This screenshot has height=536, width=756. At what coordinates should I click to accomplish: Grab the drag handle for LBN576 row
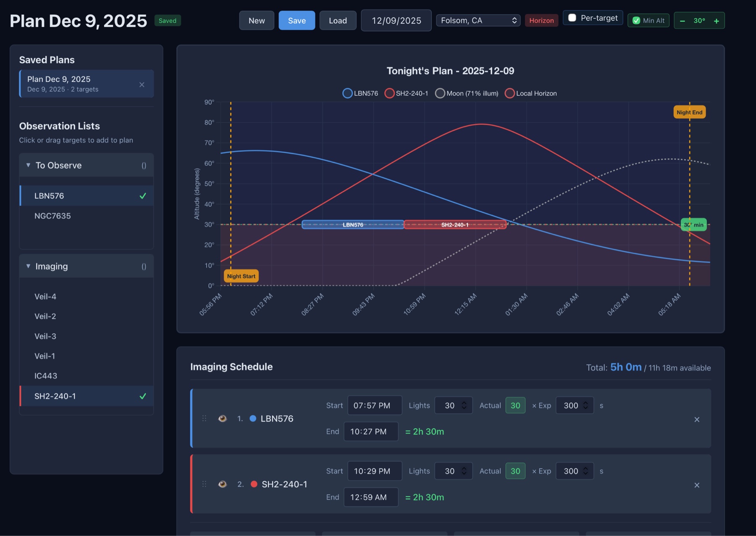(204, 418)
